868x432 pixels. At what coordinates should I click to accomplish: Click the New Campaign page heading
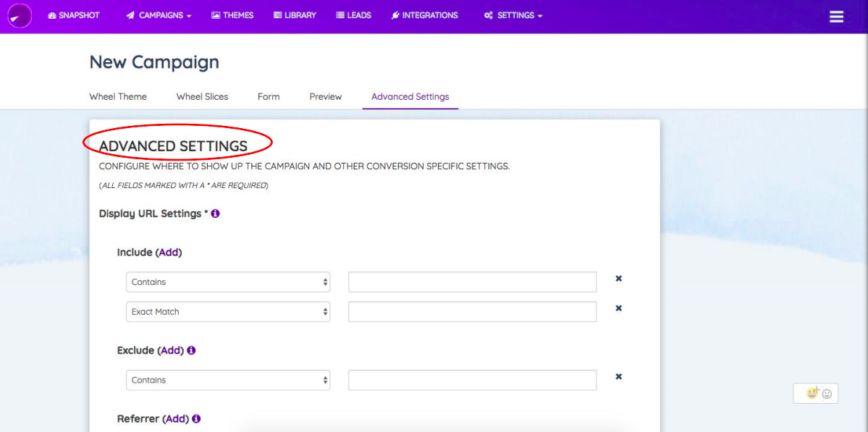[x=154, y=62]
